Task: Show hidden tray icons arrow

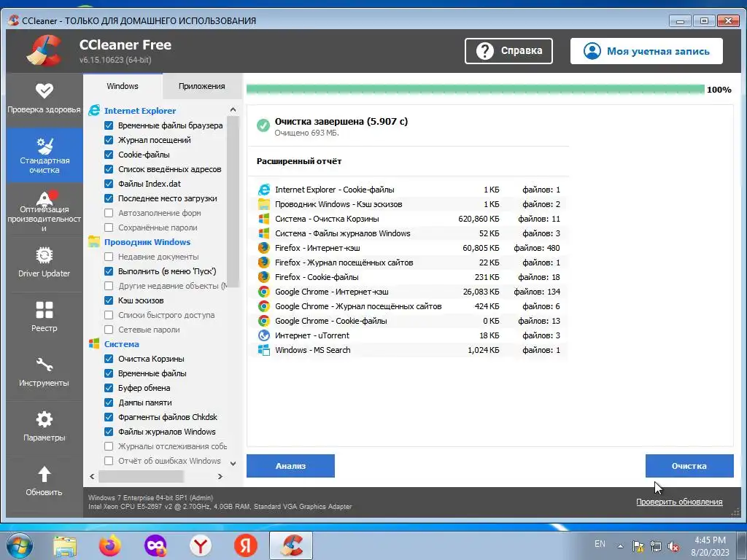Action: click(620, 547)
